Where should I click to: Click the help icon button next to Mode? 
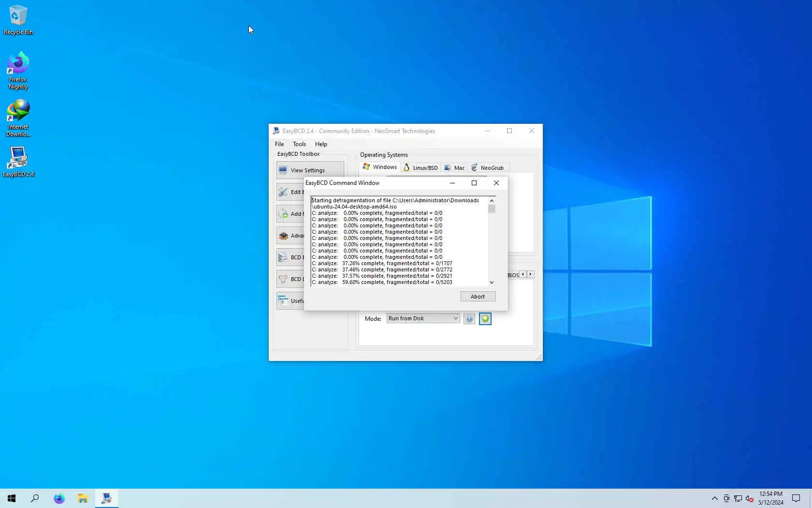469,319
